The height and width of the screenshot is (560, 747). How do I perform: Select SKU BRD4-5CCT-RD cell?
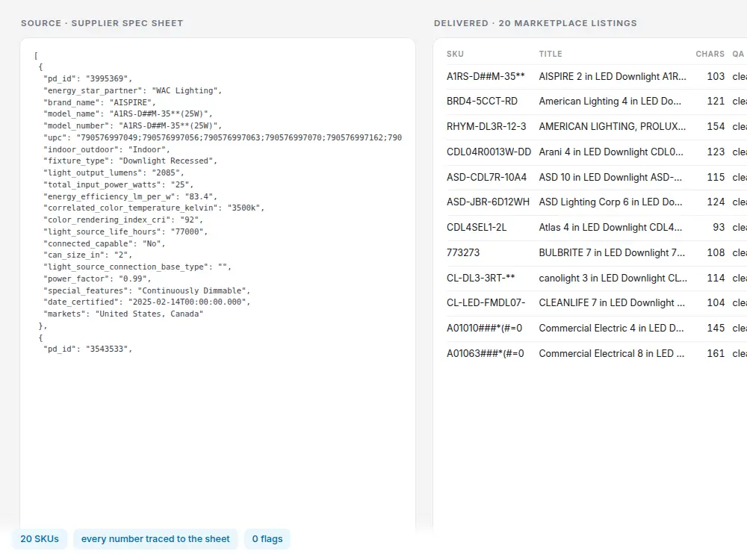482,101
